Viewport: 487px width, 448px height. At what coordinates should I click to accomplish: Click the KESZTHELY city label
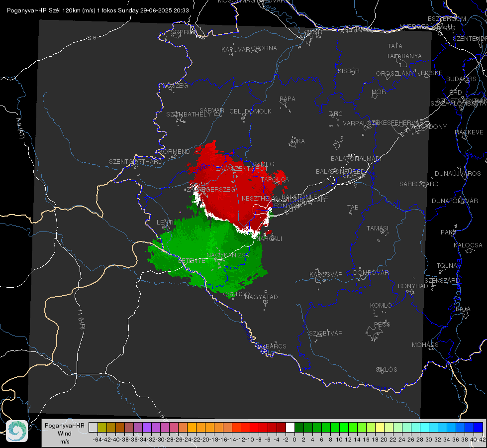click(x=259, y=198)
